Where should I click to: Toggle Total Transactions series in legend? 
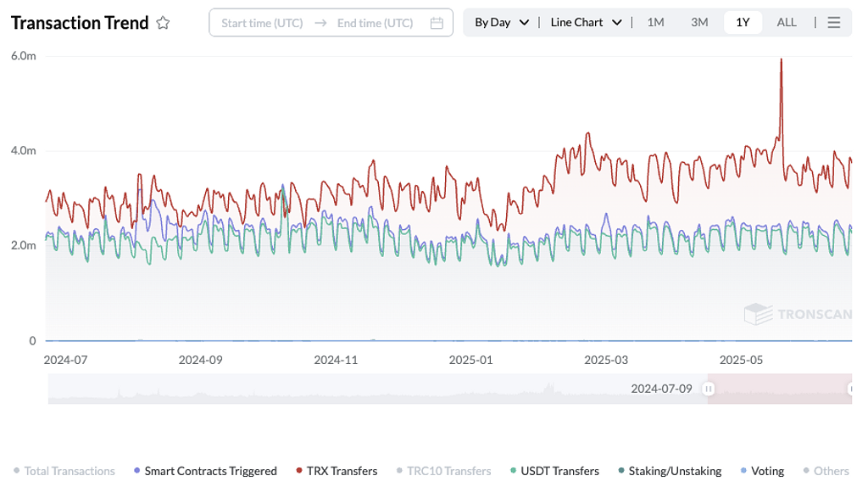pos(64,471)
